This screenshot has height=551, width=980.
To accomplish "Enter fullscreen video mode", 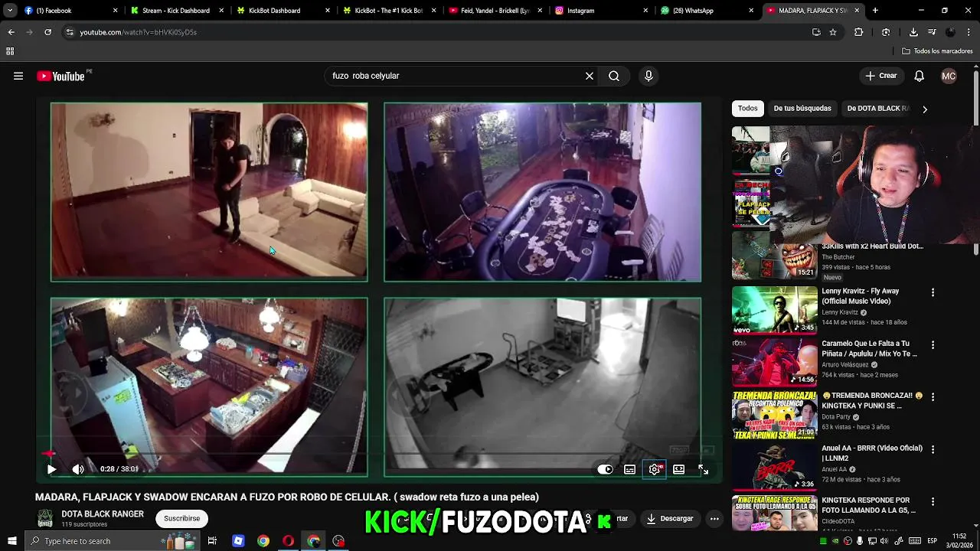I will pyautogui.click(x=703, y=469).
